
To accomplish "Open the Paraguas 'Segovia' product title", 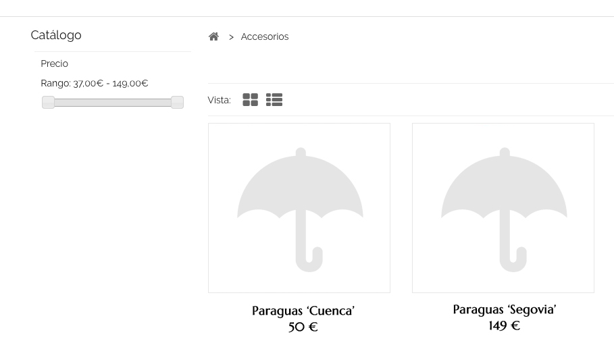I will (x=504, y=309).
